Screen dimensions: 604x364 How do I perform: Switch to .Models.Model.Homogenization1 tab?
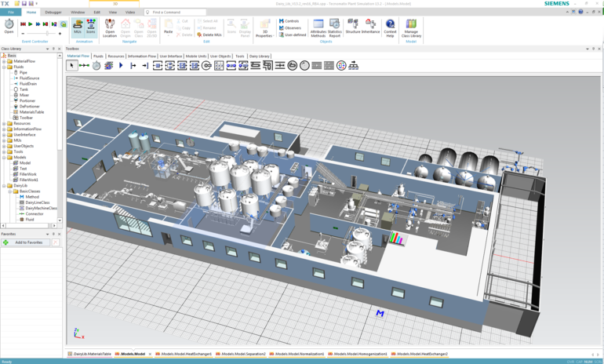(x=358, y=354)
